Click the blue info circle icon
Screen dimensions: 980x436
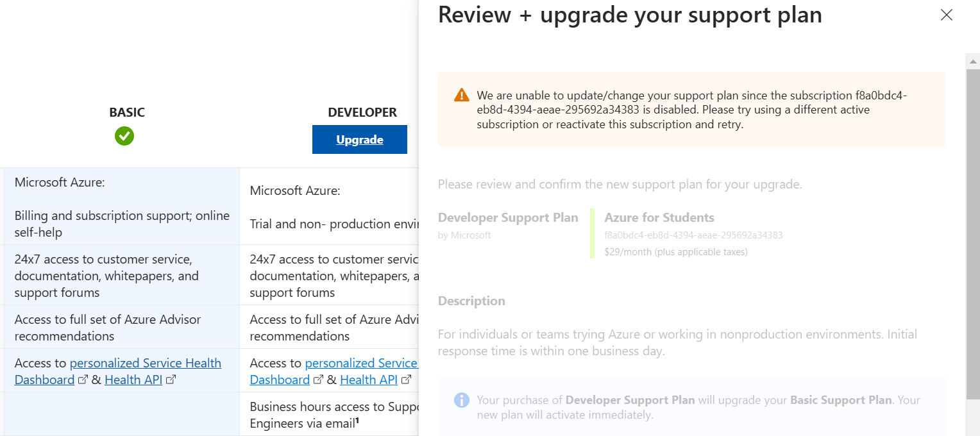(x=462, y=400)
